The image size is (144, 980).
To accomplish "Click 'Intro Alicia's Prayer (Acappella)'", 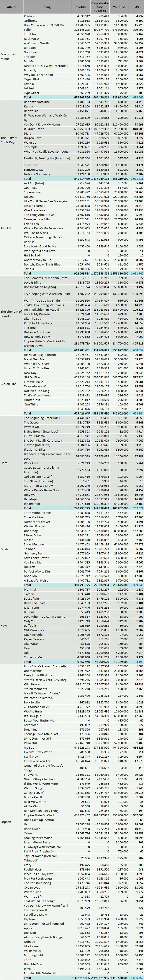I will pos(45,666).
